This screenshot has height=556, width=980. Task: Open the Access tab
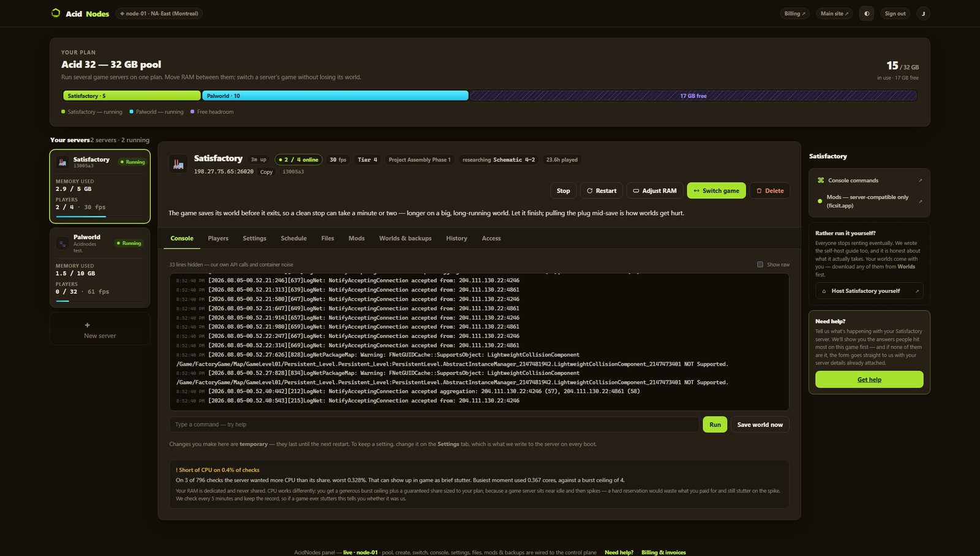491,238
